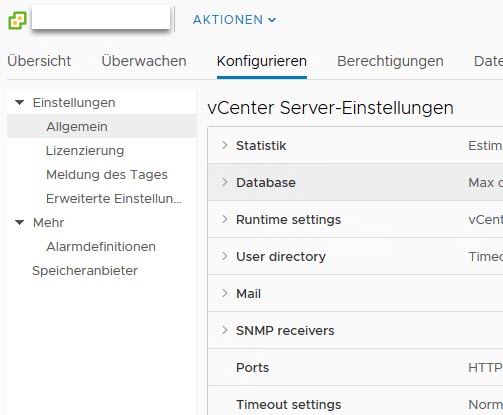Click the User directory label
The image size is (503, 415).
coord(281,257)
